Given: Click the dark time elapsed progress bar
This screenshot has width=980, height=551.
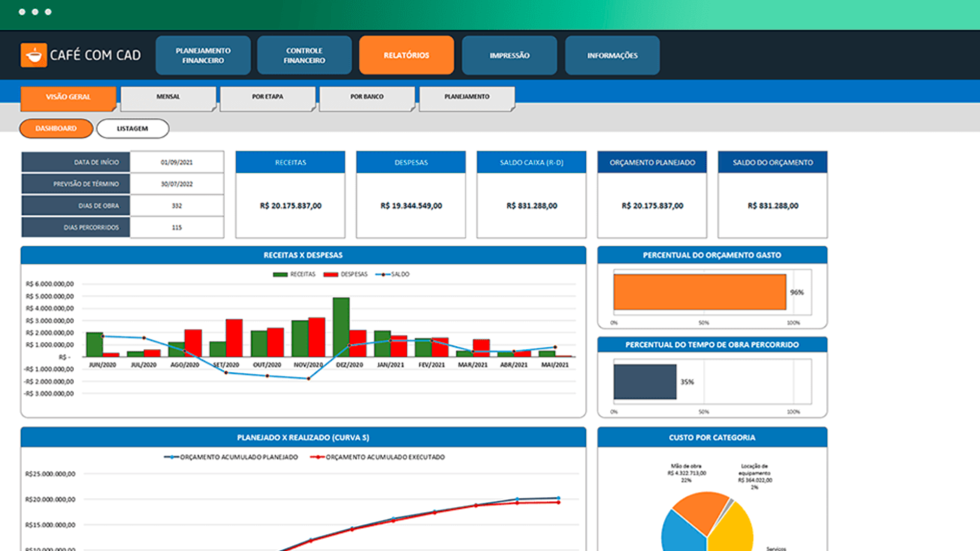Looking at the screenshot, I should click(645, 382).
